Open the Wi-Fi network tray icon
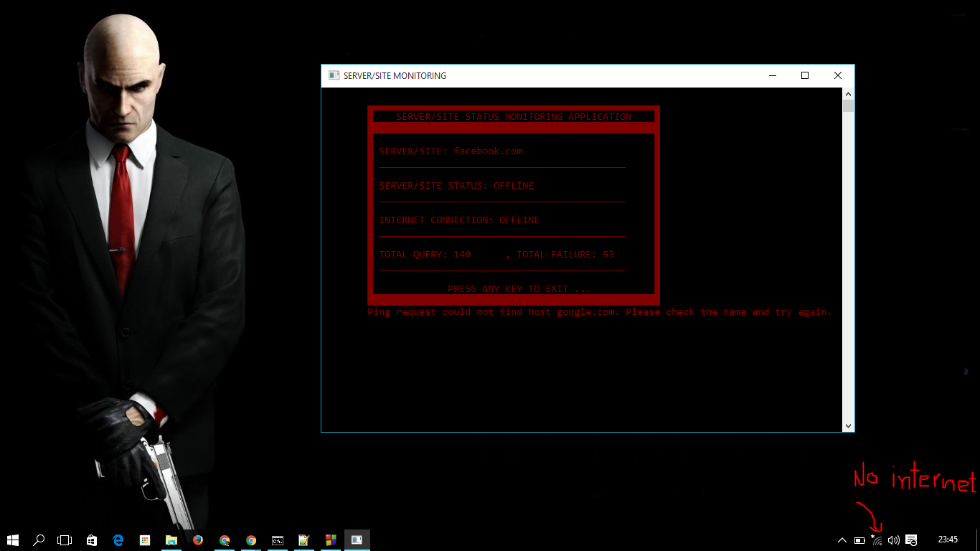This screenshot has height=551, width=980. pos(876,540)
